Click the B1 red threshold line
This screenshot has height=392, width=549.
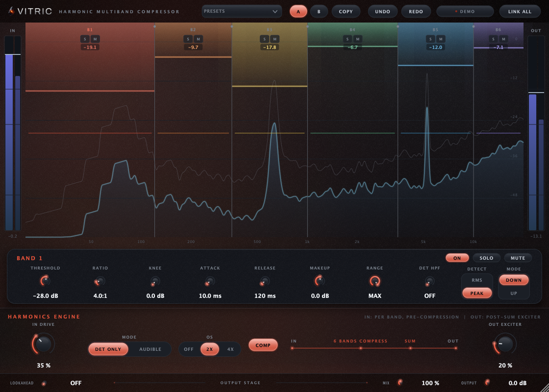point(90,91)
